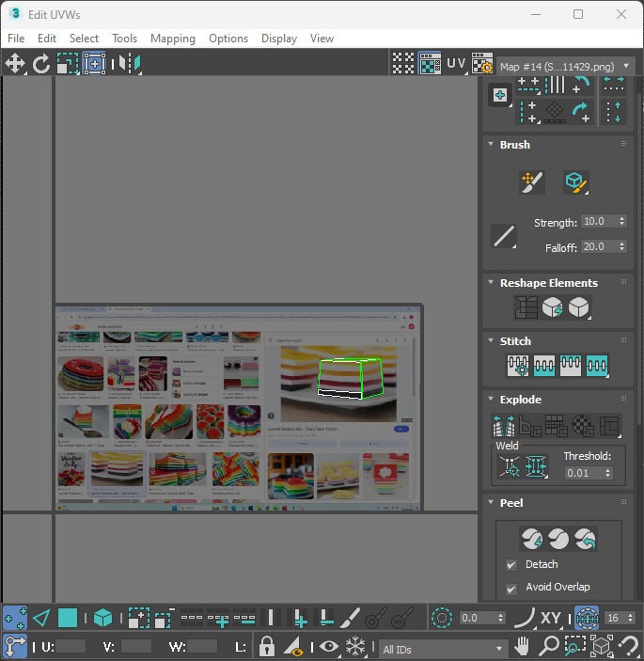Open the Map #14 texture dropdown
Viewport: 644px width, 661px height.
pos(565,67)
